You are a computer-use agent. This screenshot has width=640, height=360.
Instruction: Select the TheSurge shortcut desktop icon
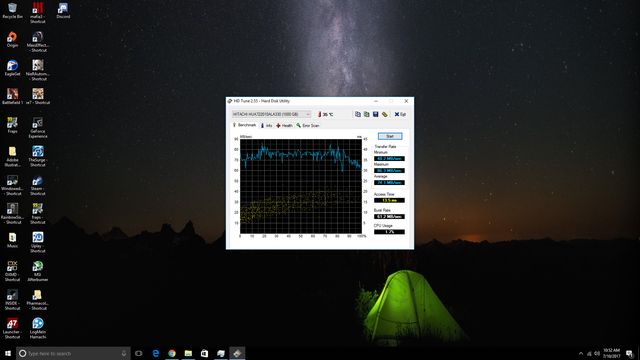click(38, 156)
